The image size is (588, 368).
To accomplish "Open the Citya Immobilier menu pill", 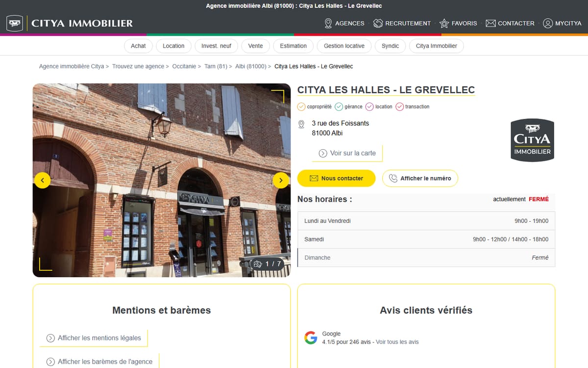I will click(436, 46).
